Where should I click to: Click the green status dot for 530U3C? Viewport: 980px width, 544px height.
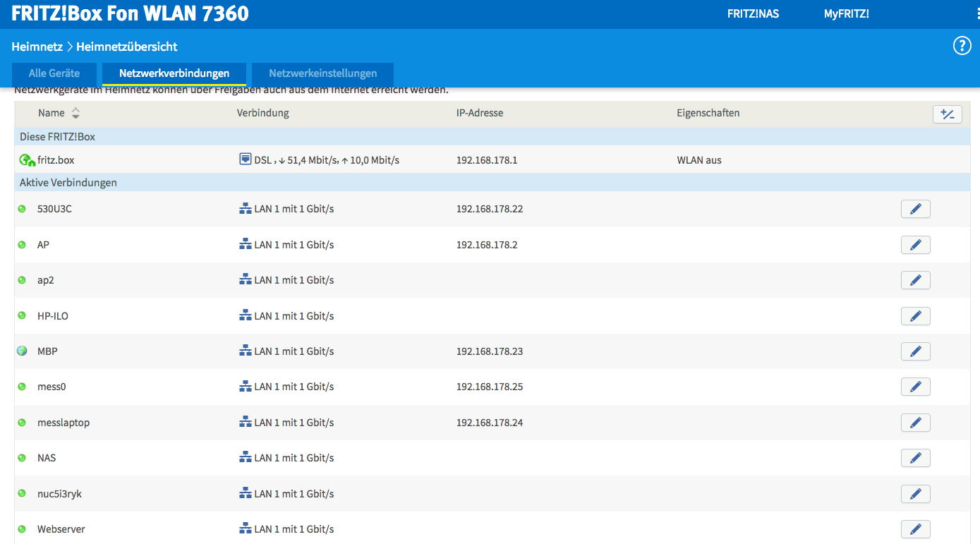22,209
